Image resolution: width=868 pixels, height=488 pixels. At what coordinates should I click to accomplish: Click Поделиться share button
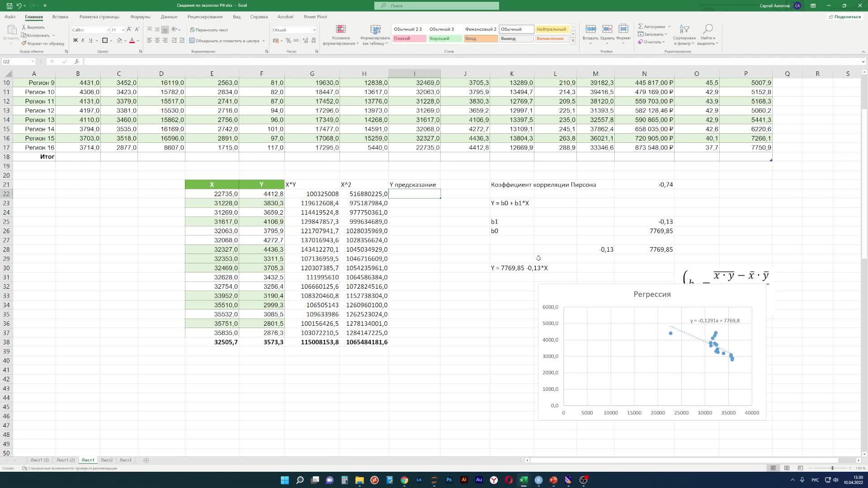tap(844, 17)
